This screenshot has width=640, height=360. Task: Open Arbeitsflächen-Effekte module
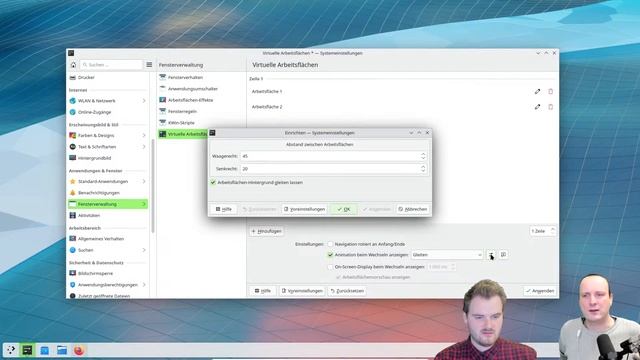point(202,100)
